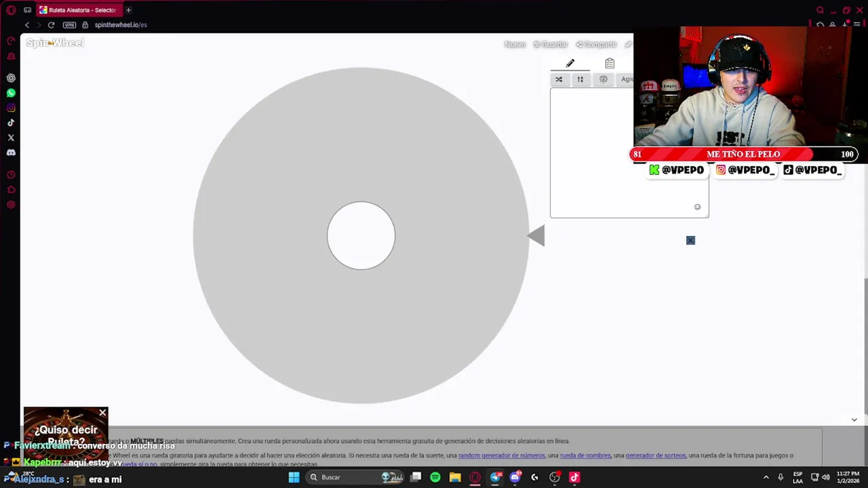
Task: Click Compartir to share the wheel
Action: [x=596, y=45]
